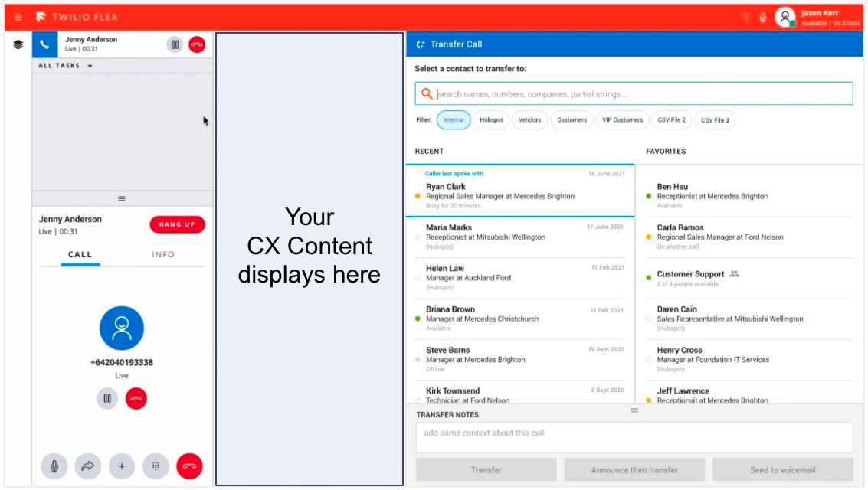Expand the All Tasks dropdown
Image resolution: width=868 pixels, height=490 pixels.
[x=65, y=66]
